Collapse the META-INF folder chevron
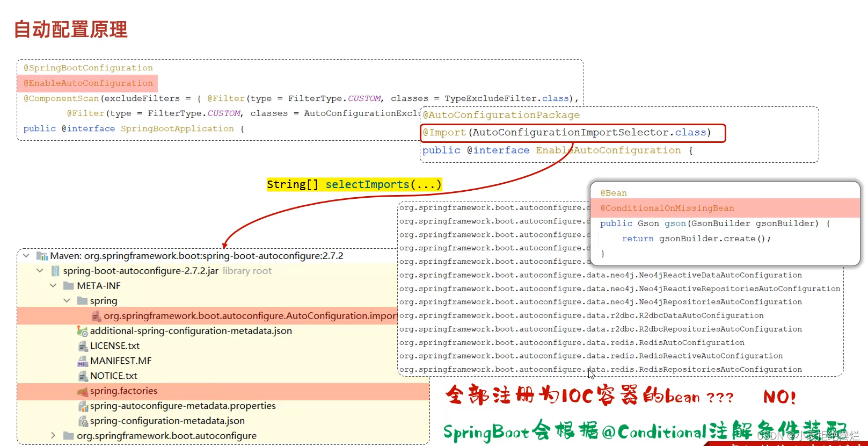 pyautogui.click(x=53, y=286)
